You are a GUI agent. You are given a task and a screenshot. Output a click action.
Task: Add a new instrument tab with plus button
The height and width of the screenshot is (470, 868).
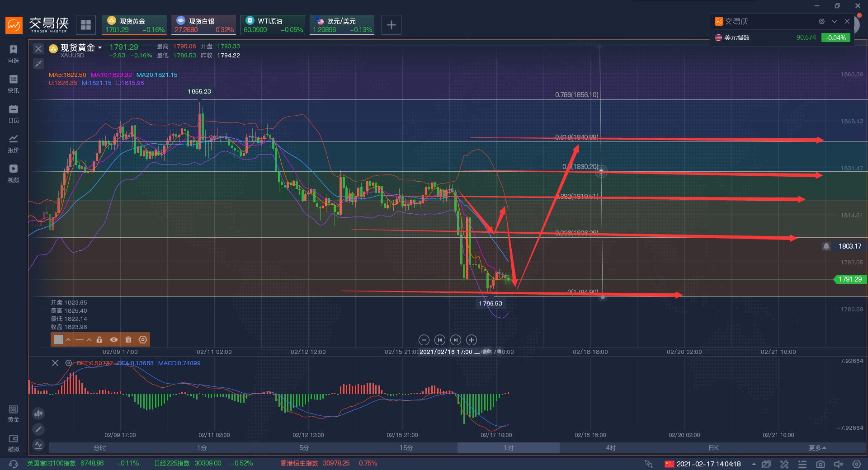tap(392, 25)
